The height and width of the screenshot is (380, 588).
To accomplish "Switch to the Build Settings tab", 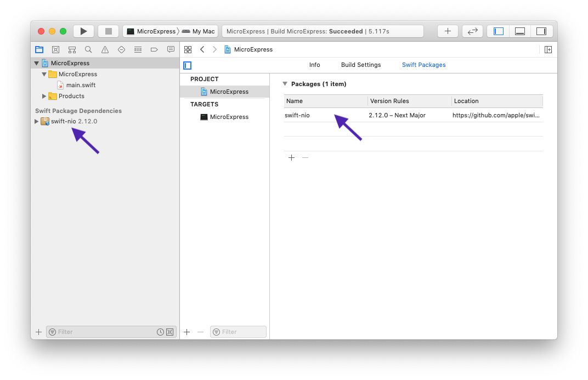I will 361,65.
